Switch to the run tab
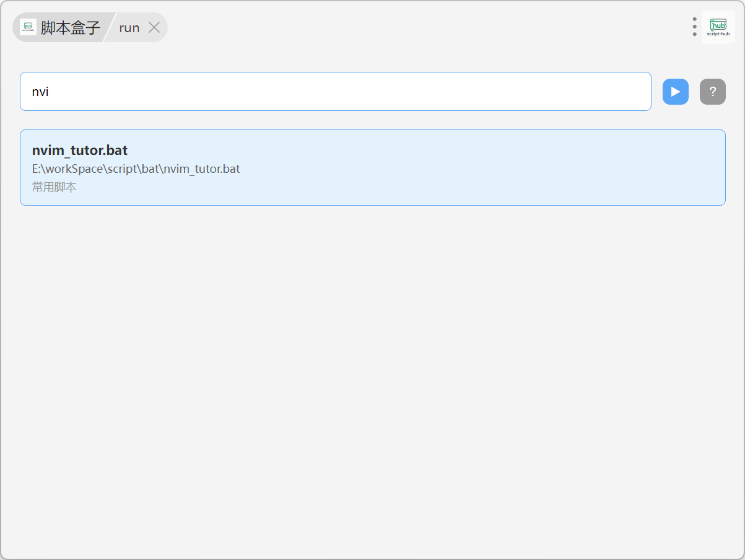 pos(129,28)
